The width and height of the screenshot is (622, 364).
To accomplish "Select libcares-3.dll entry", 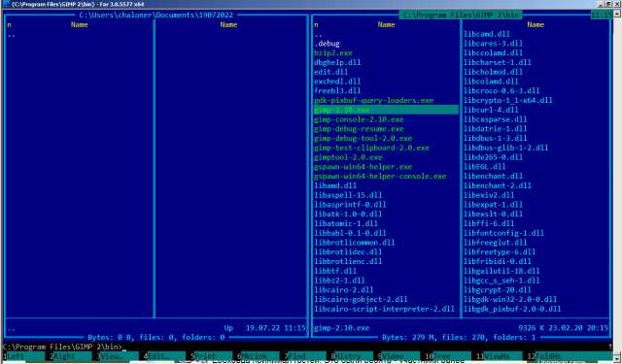I will coord(493,44).
